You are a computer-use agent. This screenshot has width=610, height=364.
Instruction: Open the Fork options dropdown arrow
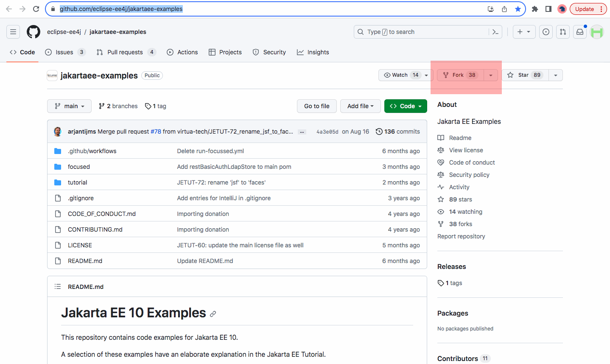click(x=491, y=75)
